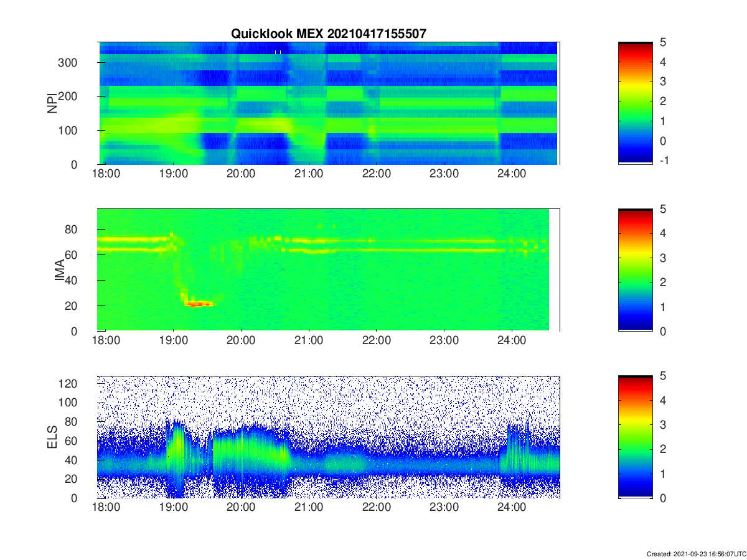Click '24:00' tick under NPI panel
The height and width of the screenshot is (560, 747).
(x=512, y=174)
